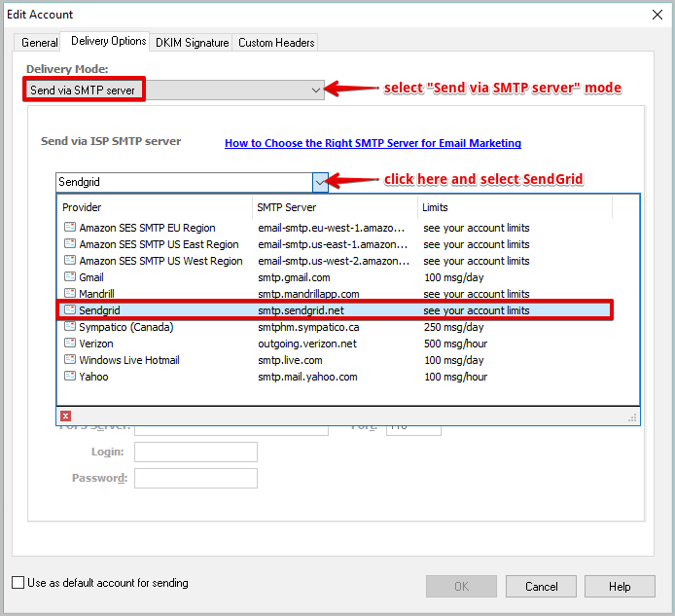675x616 pixels.
Task: Select Mandrill from the provider list
Action: [335, 294]
